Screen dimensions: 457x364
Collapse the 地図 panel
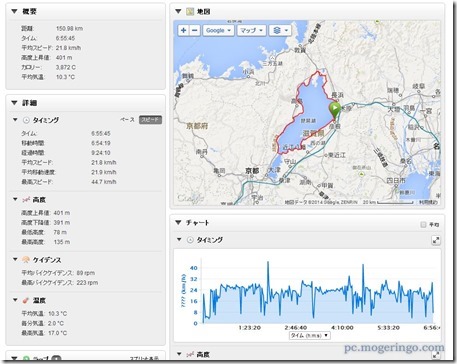[x=178, y=12]
